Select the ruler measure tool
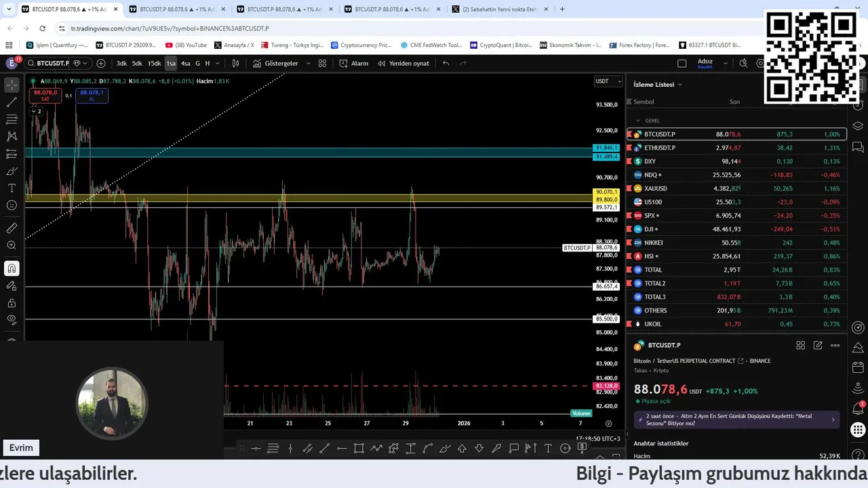 pyautogui.click(x=12, y=228)
